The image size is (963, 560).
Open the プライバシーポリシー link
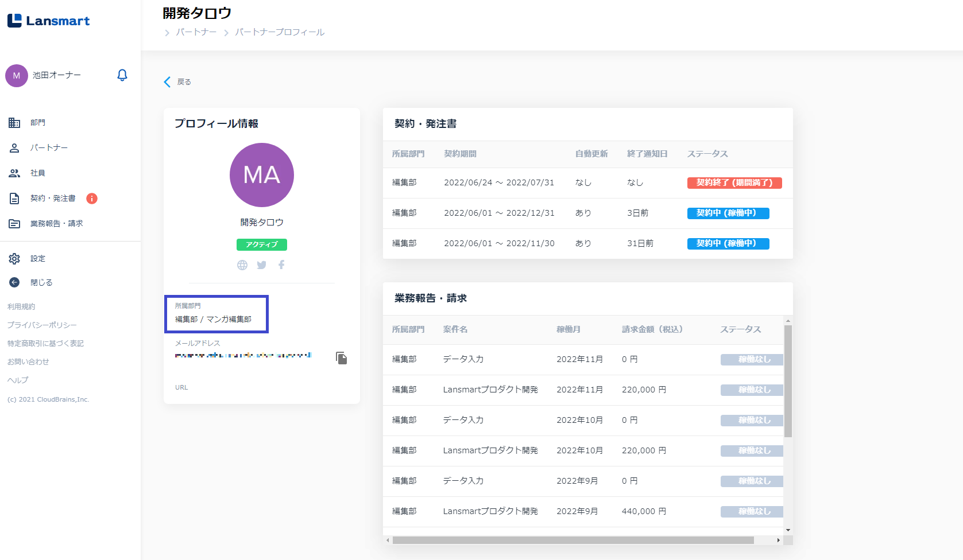coord(42,325)
